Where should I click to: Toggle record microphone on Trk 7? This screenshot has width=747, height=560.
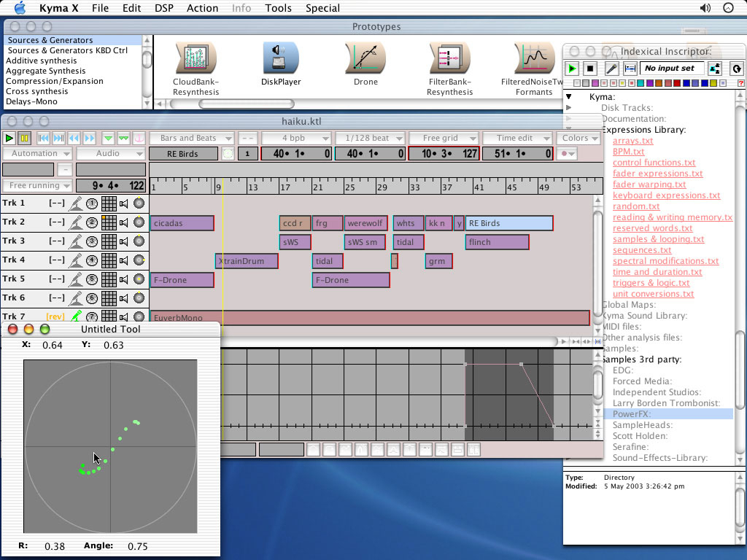point(75,316)
